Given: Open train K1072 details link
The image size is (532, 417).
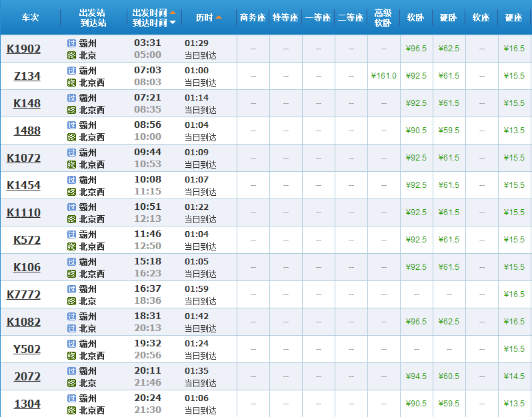Looking at the screenshot, I should click(23, 159).
